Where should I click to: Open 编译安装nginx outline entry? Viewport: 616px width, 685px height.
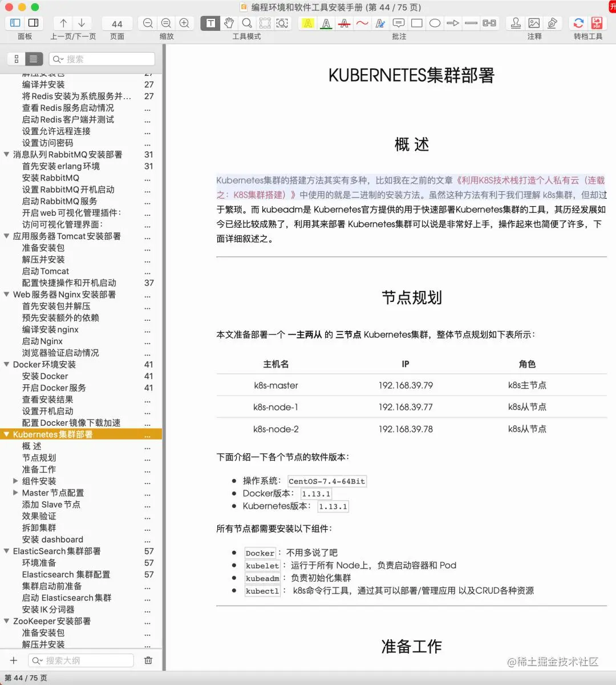coord(50,329)
